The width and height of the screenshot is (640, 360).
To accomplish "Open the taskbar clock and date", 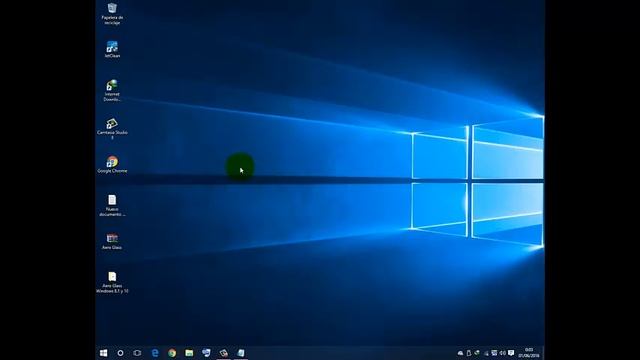I will [x=529, y=353].
